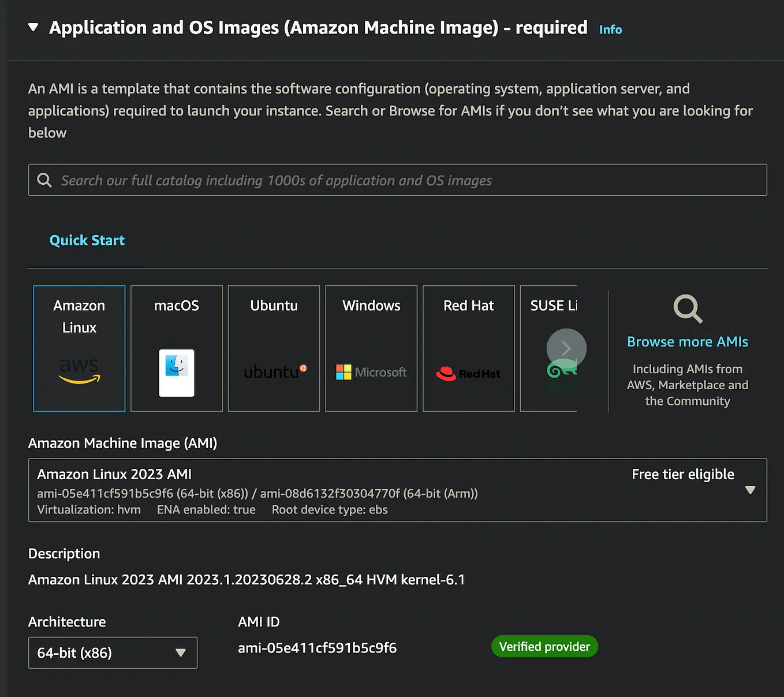Open the Browse more AMIs page
The width and height of the screenshot is (784, 697).
coord(687,341)
